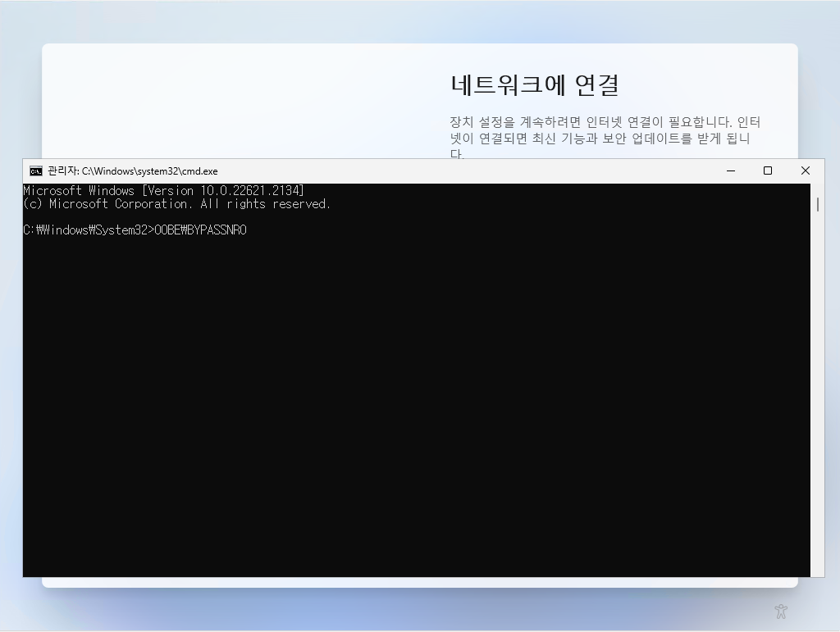Click the internet connection required description text
This screenshot has height=632, width=840.
coord(605,138)
